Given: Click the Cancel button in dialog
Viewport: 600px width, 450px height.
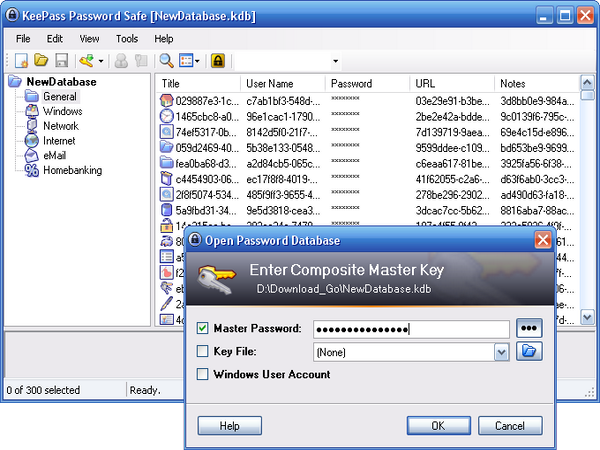Looking at the screenshot, I should tap(509, 426).
